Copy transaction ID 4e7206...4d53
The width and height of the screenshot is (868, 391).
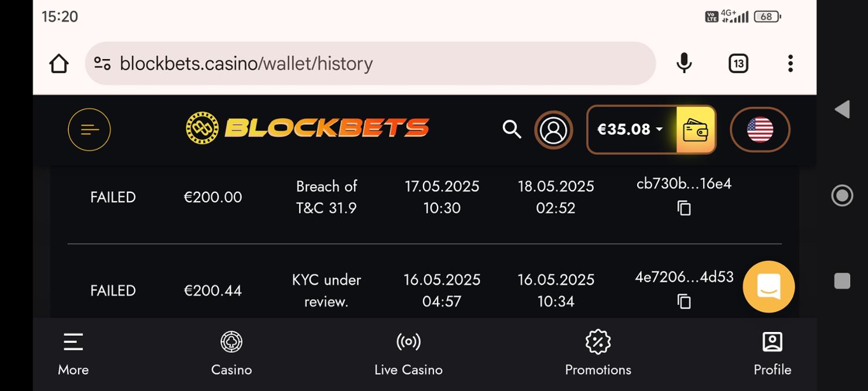[x=684, y=301]
